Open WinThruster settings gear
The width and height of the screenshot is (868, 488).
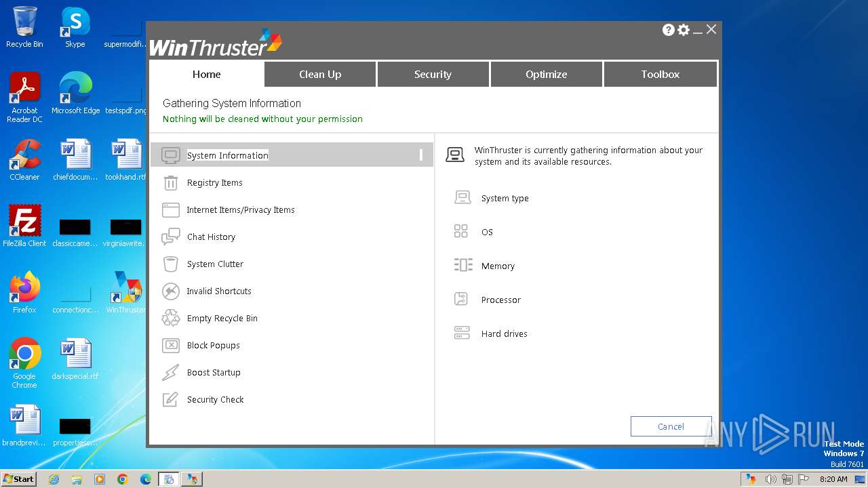(684, 30)
